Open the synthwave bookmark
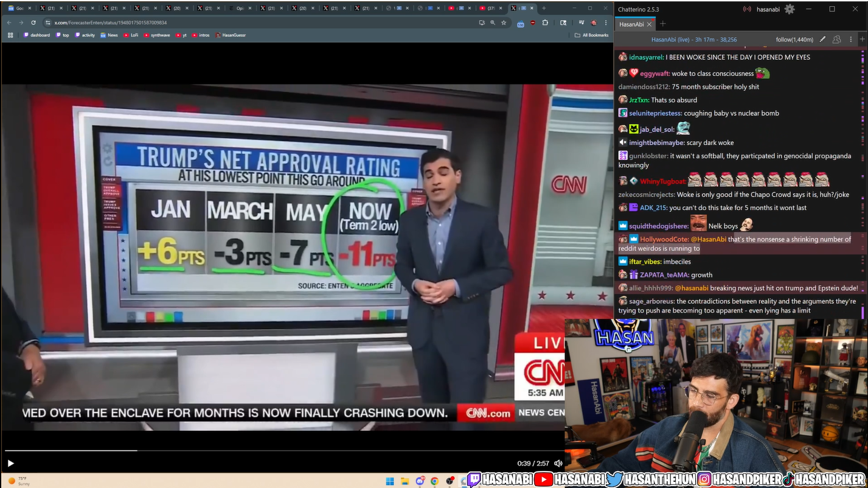The height and width of the screenshot is (488, 868). tap(157, 35)
